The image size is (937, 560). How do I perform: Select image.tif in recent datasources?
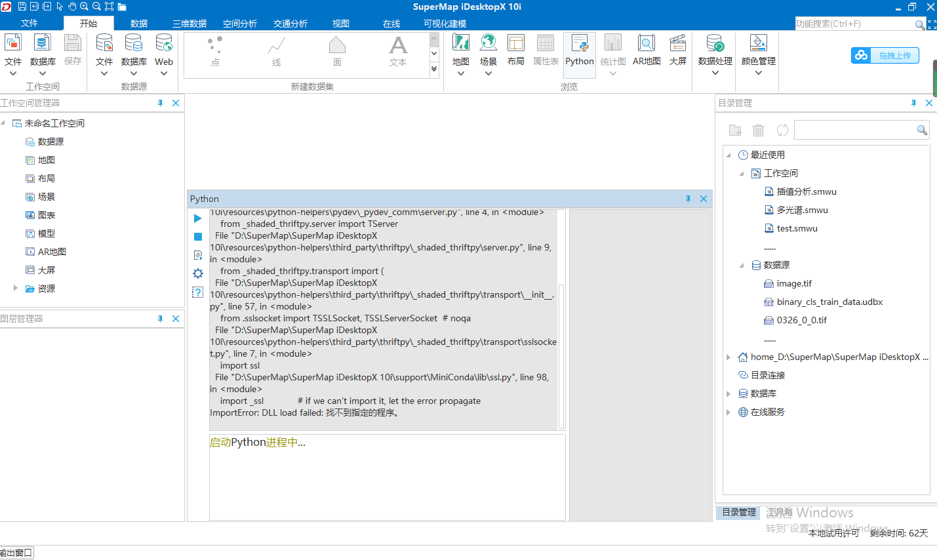pyautogui.click(x=794, y=283)
